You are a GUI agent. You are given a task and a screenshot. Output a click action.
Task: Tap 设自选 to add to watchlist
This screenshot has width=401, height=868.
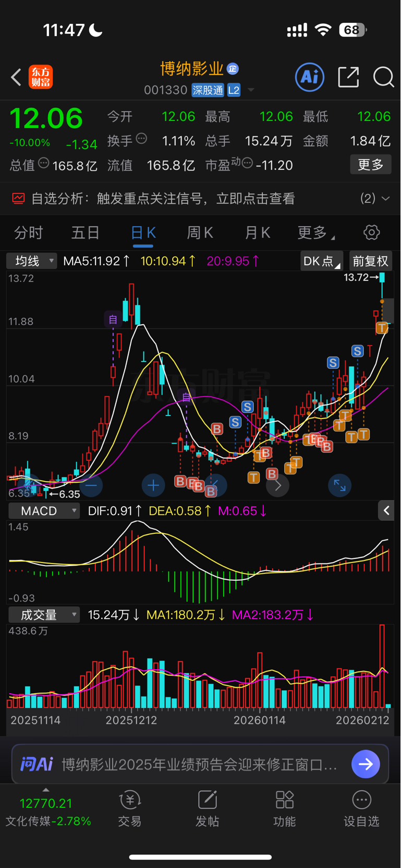point(361,809)
